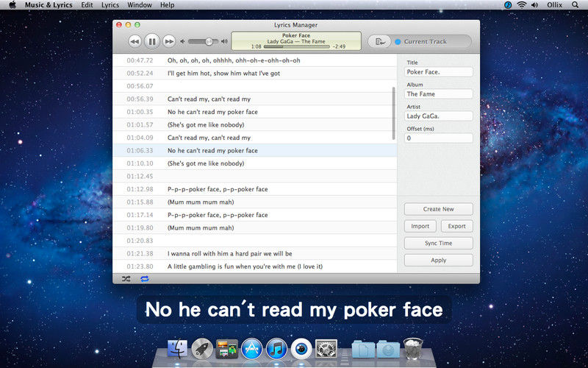Open the Apple menu
588x368 pixels.
point(12,5)
